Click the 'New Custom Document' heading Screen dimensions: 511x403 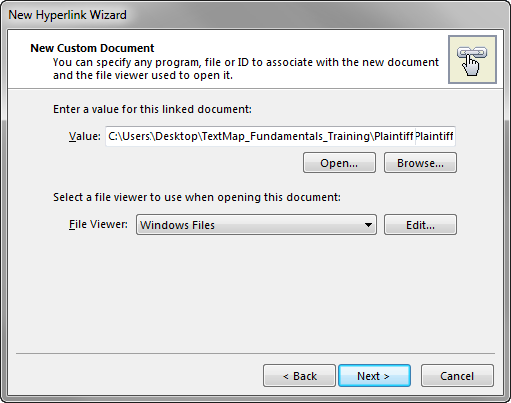pyautogui.click(x=92, y=48)
